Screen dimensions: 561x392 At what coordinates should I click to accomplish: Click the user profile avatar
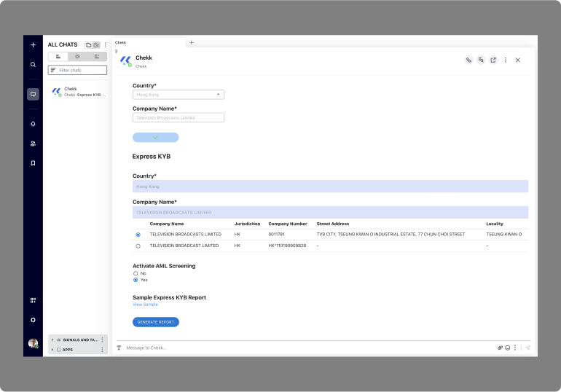click(33, 343)
